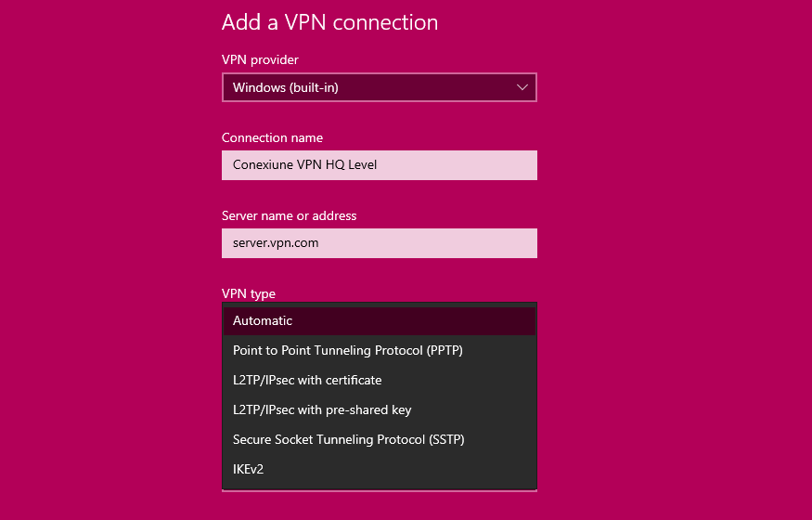Pick L2TP/IPsec with pre-shared key

379,410
